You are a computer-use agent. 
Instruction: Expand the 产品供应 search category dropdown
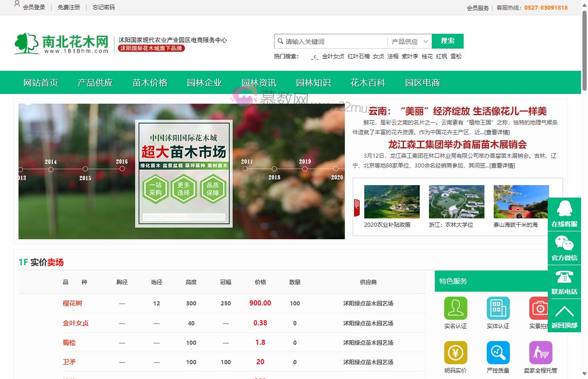click(x=409, y=42)
